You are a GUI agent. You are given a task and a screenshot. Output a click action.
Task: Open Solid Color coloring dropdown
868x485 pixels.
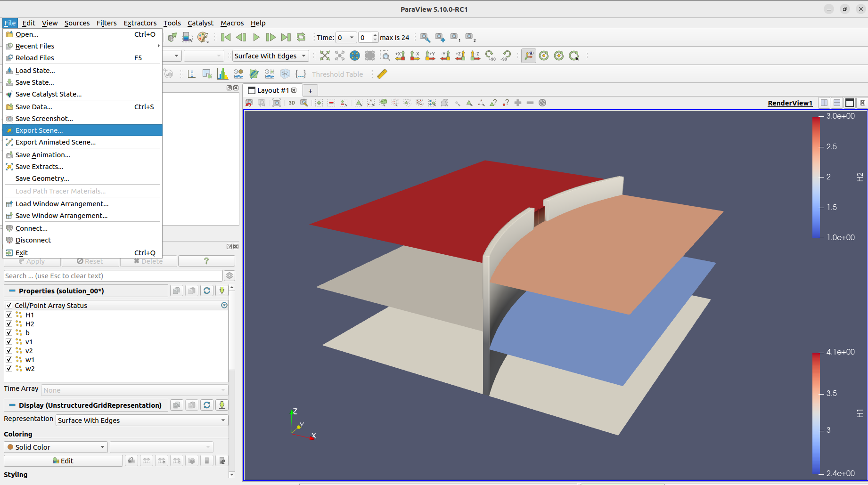56,447
